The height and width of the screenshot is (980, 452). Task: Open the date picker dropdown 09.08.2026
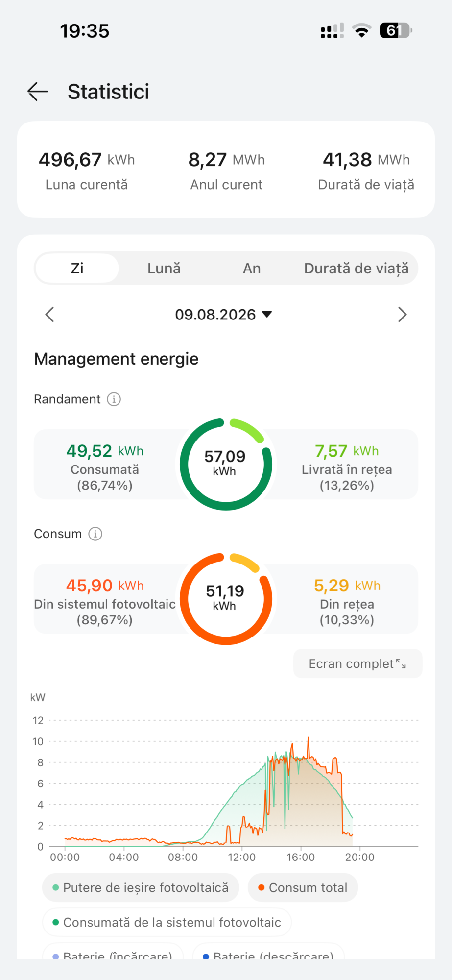[223, 315]
